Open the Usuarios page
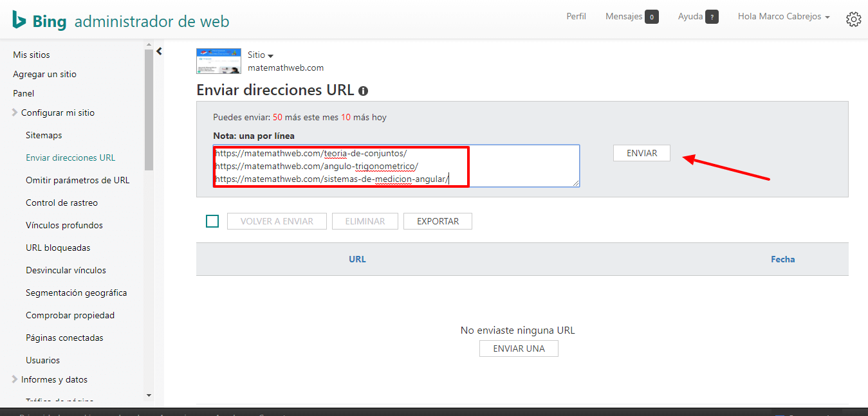 click(42, 360)
